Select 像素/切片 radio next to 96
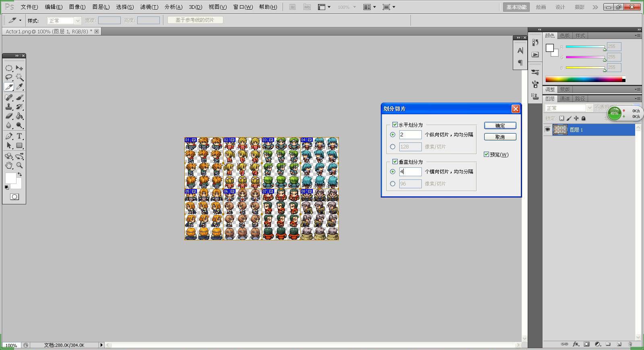This screenshot has height=350, width=644. pos(393,184)
